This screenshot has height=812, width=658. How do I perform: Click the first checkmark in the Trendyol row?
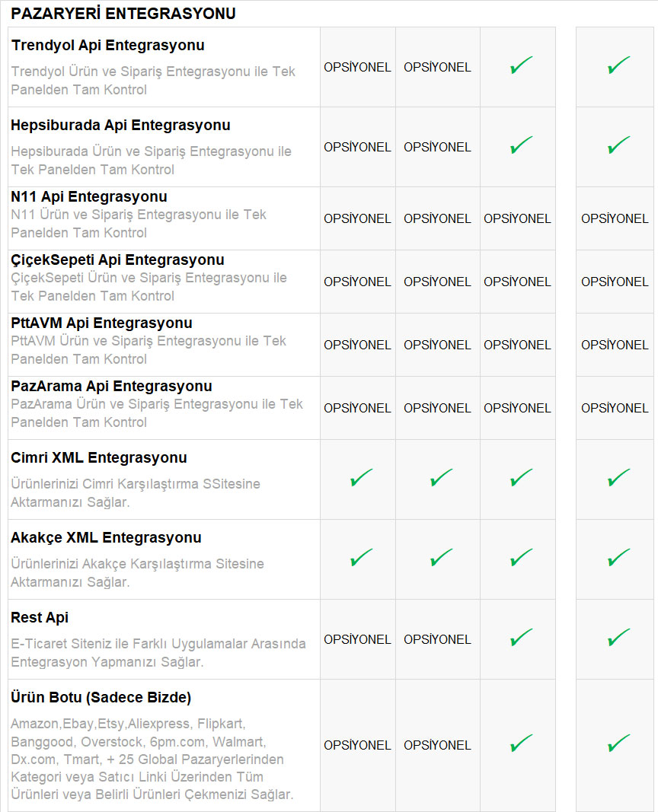tap(521, 66)
